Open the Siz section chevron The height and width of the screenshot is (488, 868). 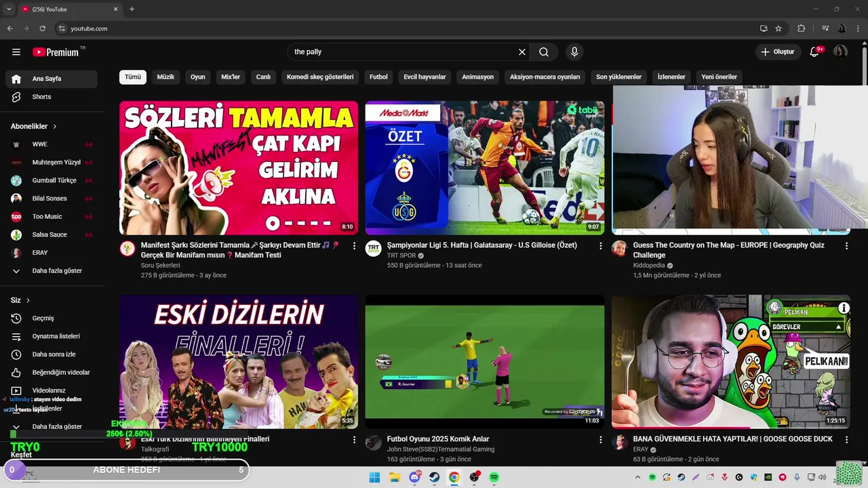click(x=28, y=300)
